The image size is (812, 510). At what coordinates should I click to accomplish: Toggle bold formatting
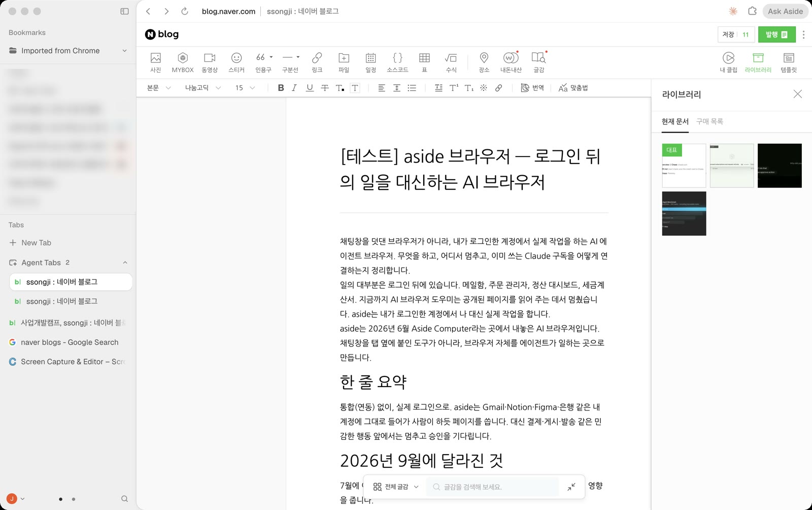[281, 88]
